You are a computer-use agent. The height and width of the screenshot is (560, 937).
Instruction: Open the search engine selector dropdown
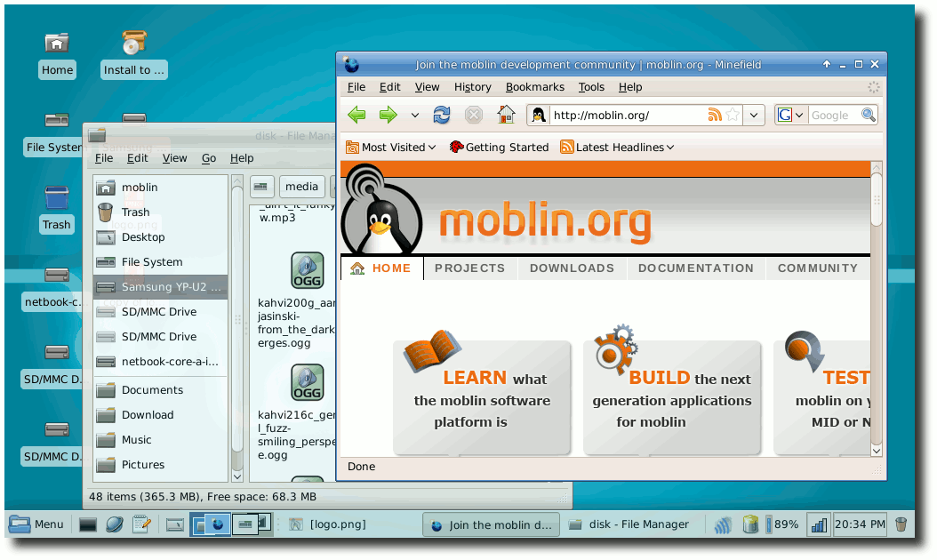pyautogui.click(x=791, y=115)
